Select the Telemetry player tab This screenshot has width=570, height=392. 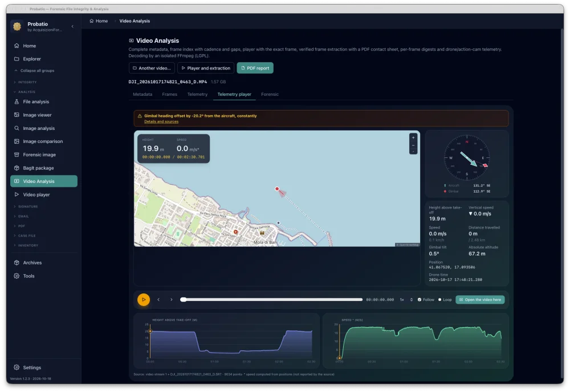click(234, 94)
